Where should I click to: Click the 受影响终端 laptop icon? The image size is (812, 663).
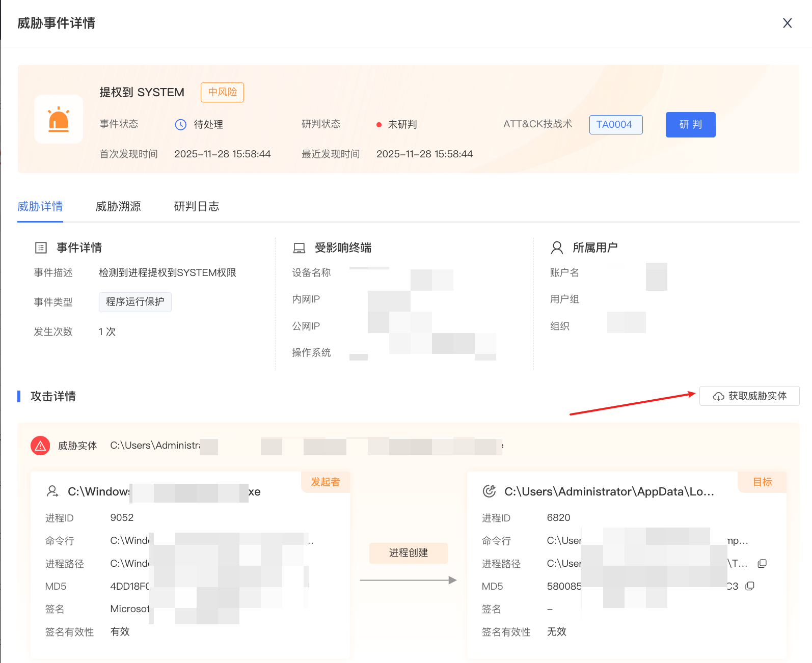[x=299, y=248]
